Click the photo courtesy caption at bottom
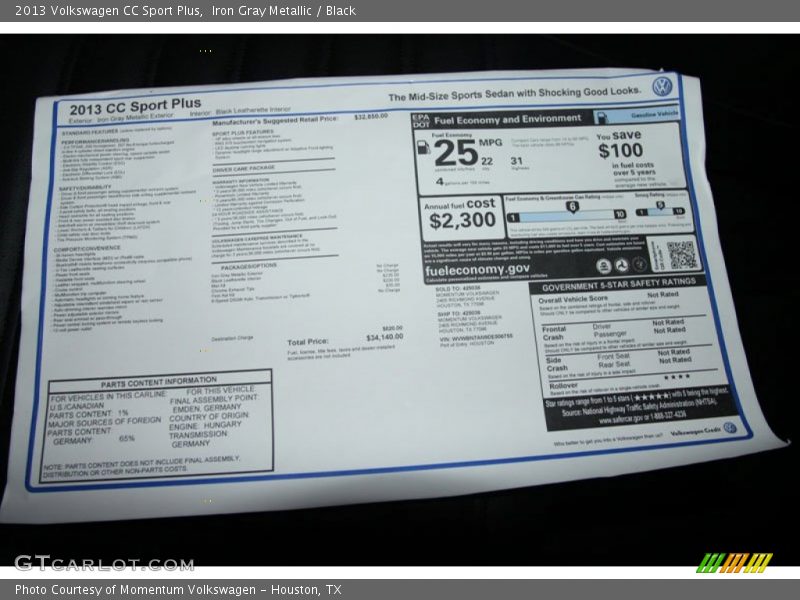 [178, 590]
